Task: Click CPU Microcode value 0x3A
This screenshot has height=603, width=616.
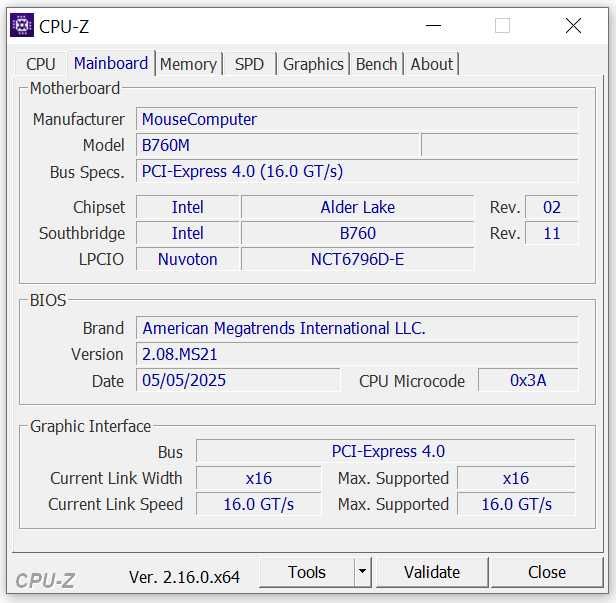Action: (x=528, y=380)
